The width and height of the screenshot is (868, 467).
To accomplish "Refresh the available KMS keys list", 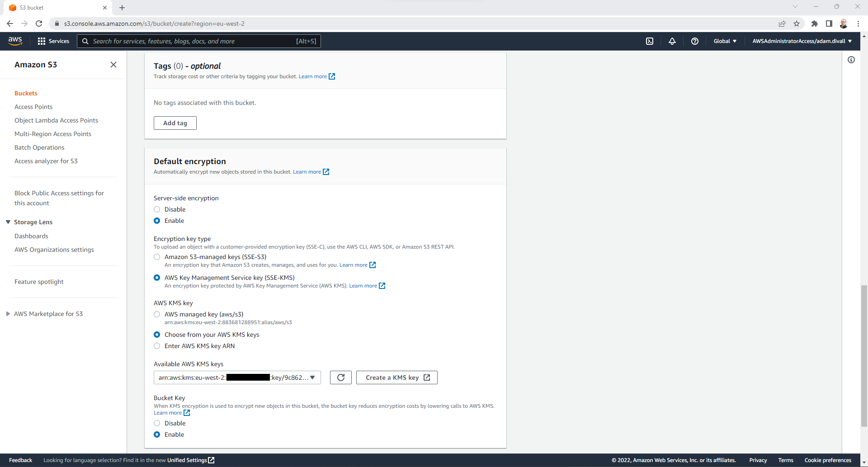I will 341,377.
